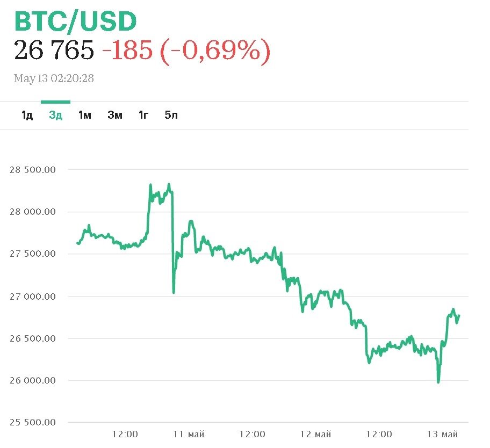Click the 12 май date label

point(315,434)
